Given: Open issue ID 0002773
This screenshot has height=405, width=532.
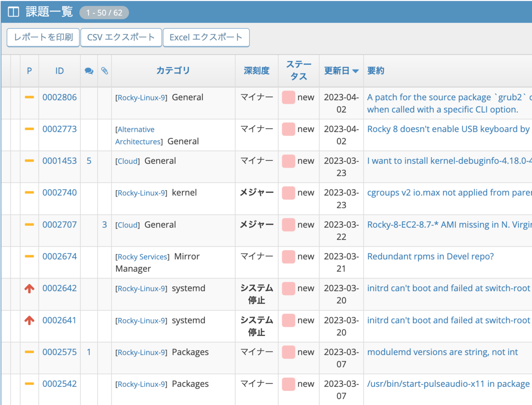Looking at the screenshot, I should pos(59,129).
